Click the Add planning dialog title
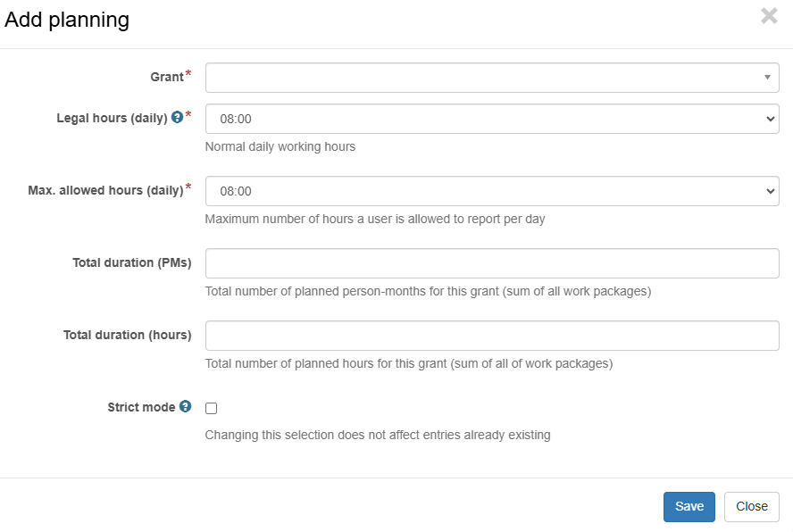Viewport: 793px width, 532px height. coord(67,21)
